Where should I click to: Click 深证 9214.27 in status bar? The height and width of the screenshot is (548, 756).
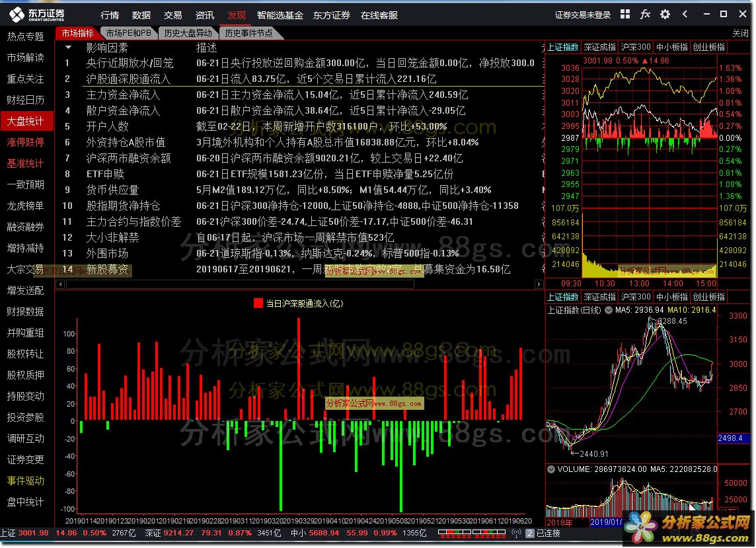tap(170, 533)
